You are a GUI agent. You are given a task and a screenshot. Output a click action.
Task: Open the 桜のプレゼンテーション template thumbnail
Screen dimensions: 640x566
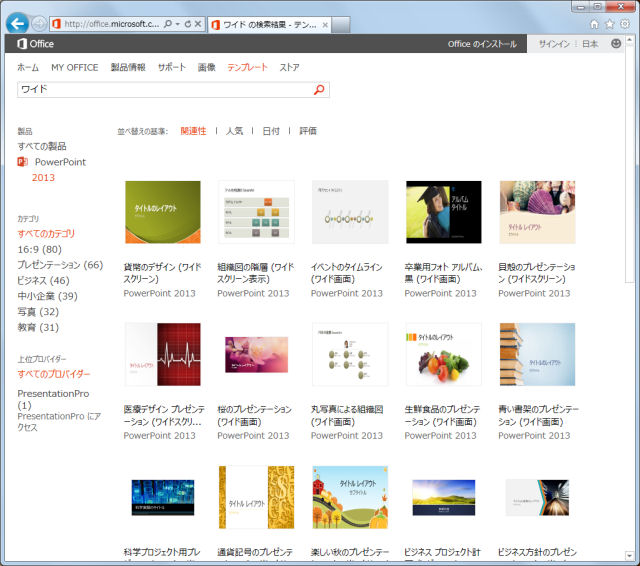tap(256, 354)
